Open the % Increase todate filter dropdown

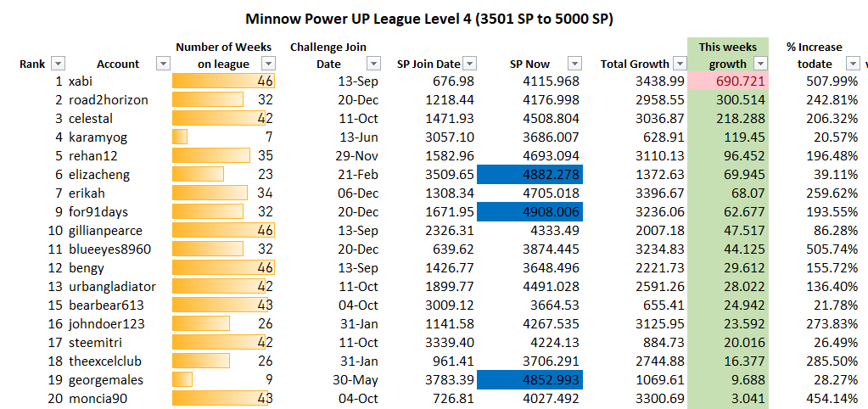tap(853, 64)
